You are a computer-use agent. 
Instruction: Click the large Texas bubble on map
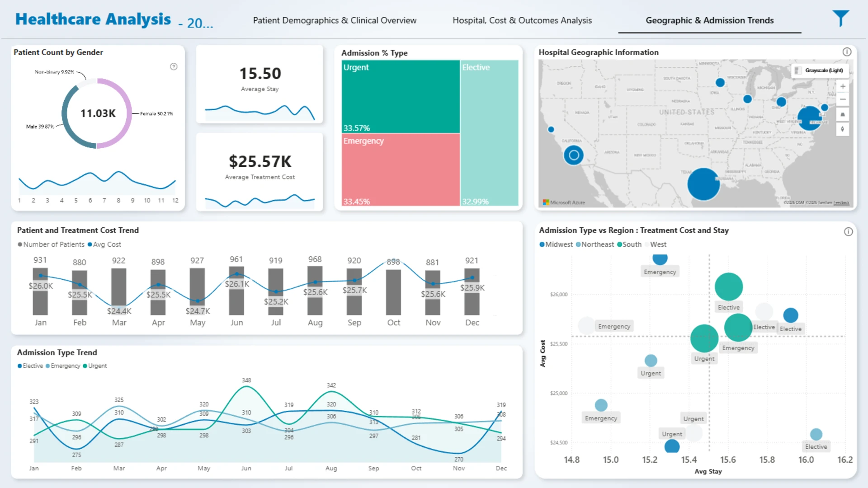coord(703,184)
